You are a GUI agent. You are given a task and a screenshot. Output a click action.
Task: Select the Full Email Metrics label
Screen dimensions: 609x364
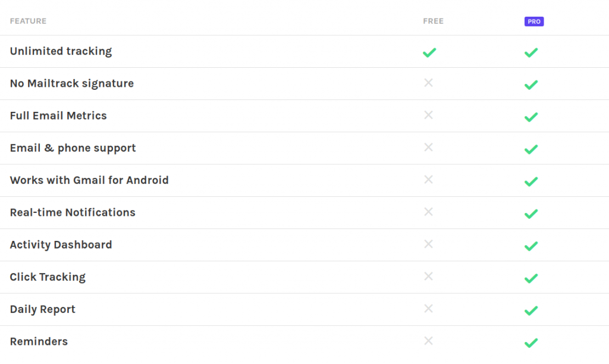(58, 116)
